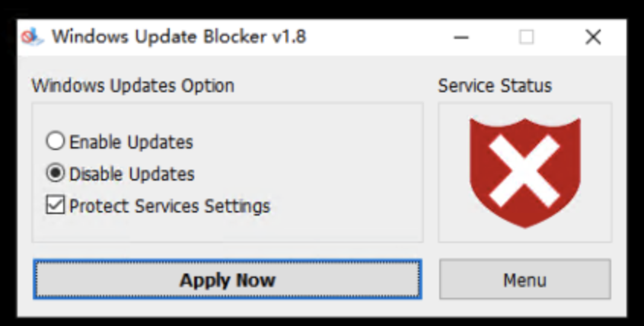Click the 'Disable Updates' label text
The height and width of the screenshot is (326, 644).
(x=132, y=174)
